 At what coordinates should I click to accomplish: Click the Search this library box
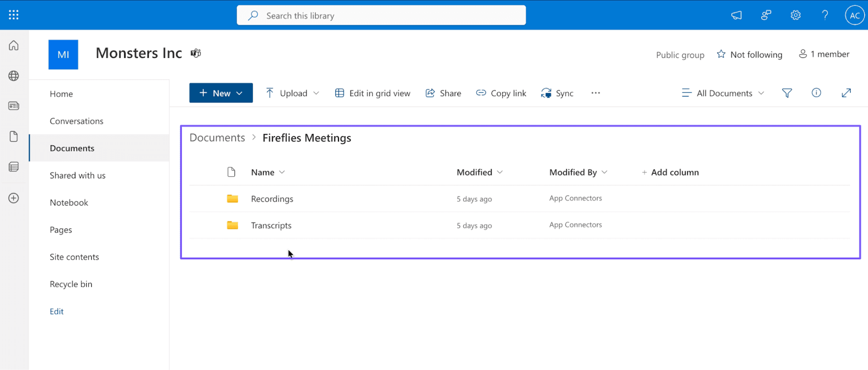[x=381, y=15]
